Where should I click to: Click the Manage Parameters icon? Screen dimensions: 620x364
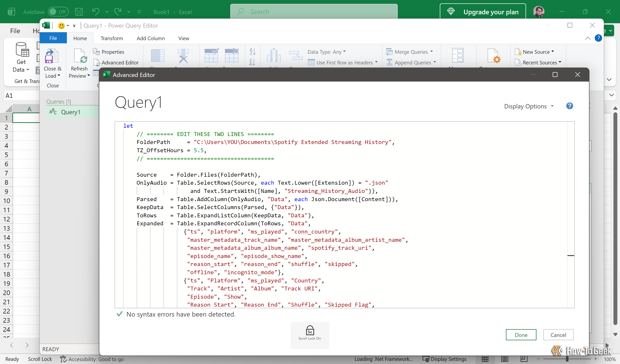458,55
